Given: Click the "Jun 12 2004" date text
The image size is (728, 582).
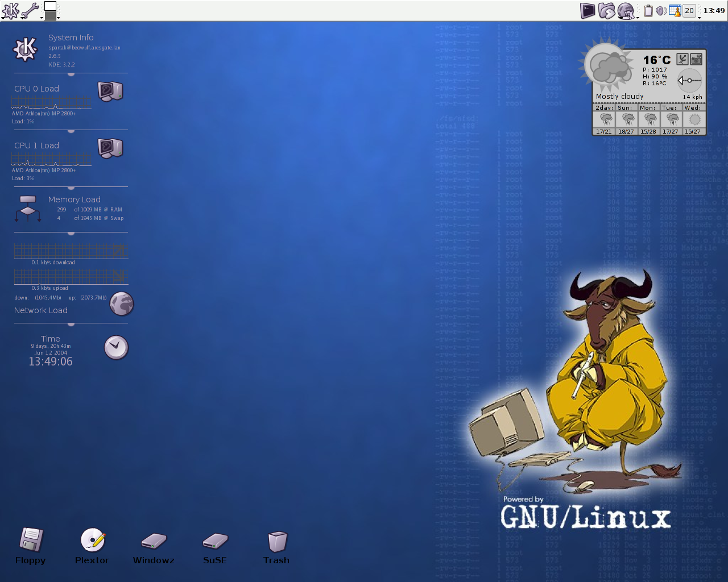Looking at the screenshot, I should (51, 353).
